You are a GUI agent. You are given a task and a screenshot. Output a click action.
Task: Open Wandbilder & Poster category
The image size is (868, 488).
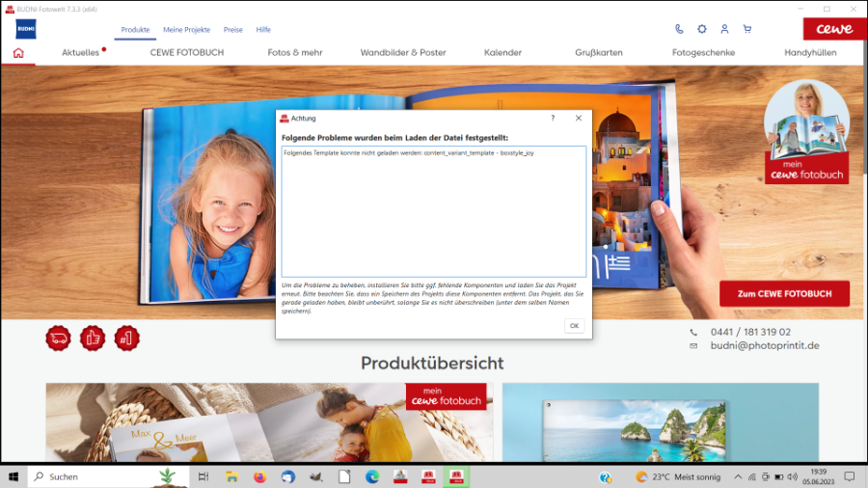pos(403,53)
